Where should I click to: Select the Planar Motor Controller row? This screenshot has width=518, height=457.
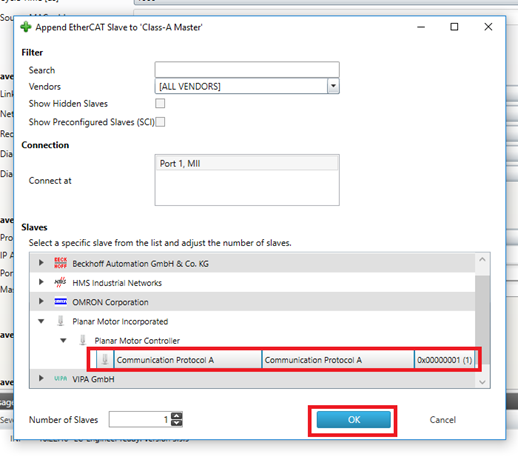pos(252,340)
